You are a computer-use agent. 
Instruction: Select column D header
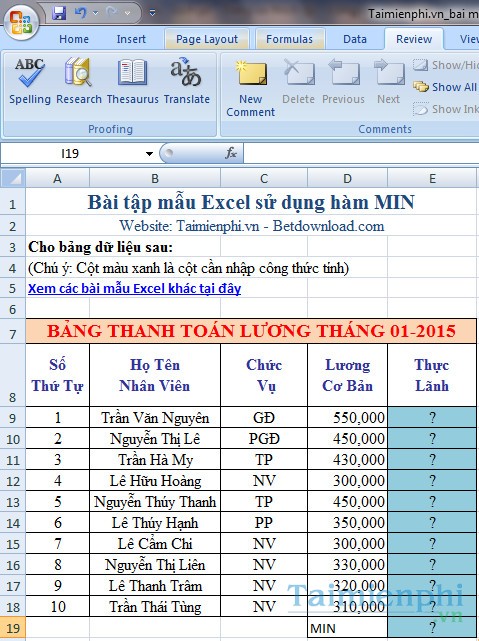click(x=347, y=178)
